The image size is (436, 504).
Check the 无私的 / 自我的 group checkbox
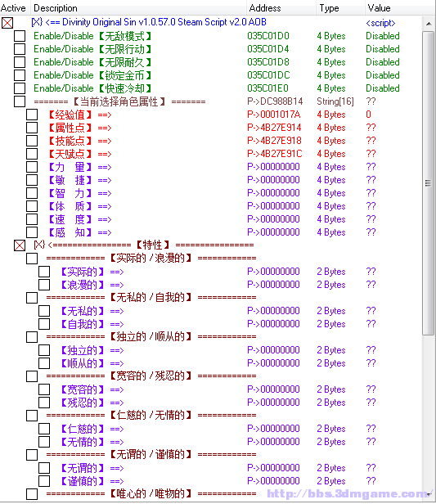[32, 298]
